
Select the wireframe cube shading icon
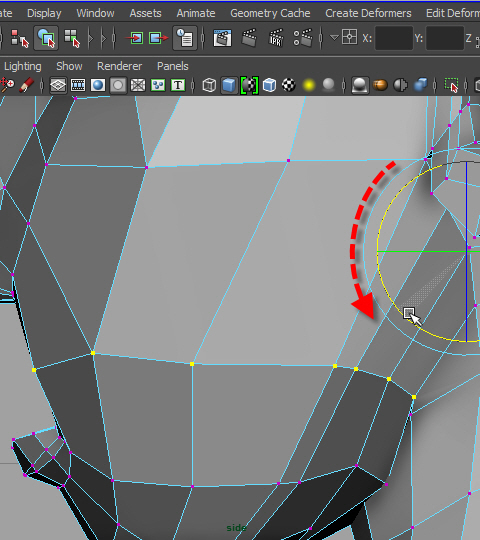pos(209,85)
